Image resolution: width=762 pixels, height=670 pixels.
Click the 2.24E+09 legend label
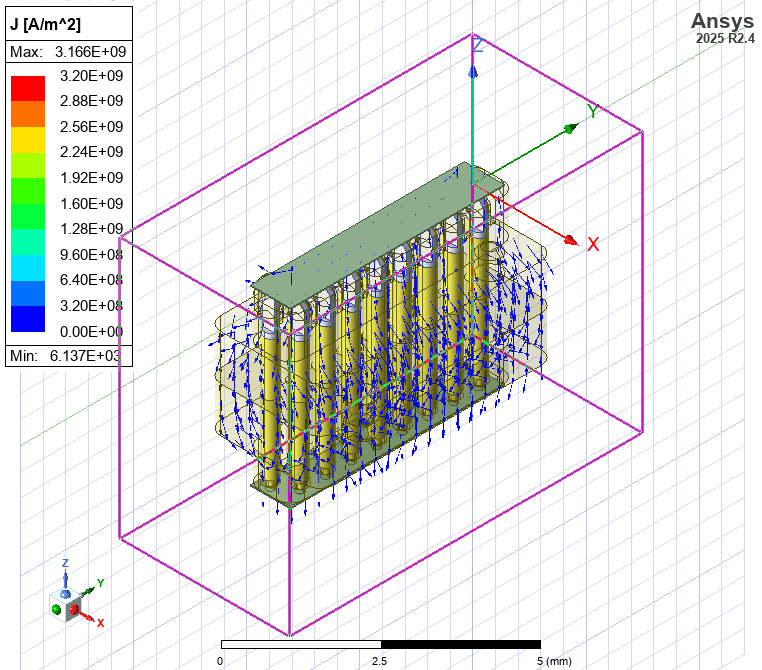(91, 152)
